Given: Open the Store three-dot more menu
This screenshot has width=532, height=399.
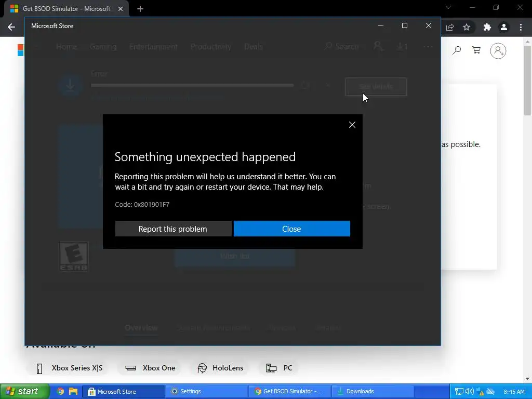Looking at the screenshot, I should click(x=428, y=46).
